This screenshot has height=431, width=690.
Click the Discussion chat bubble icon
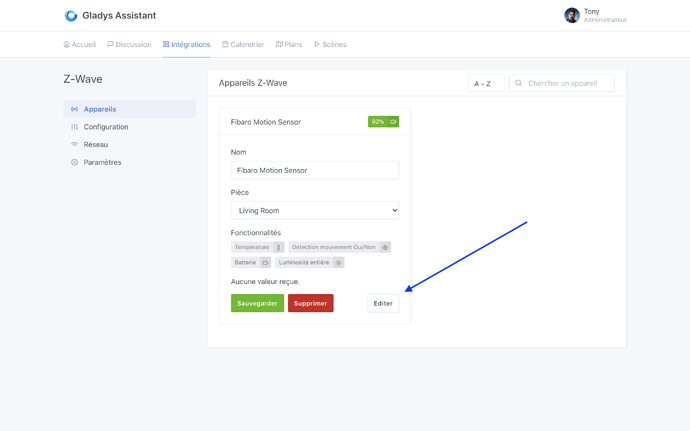click(x=110, y=44)
